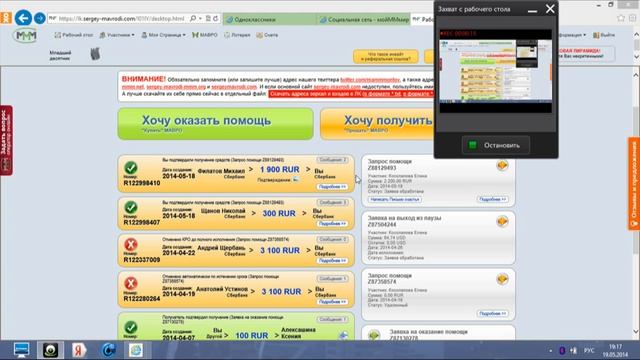Click the orange arrow icon of request Z87358574

coord(502,279)
